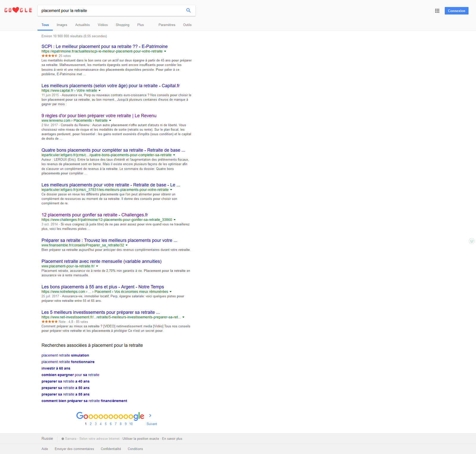
Task: Open the Capital.fr meilleurs placements result
Action: click(111, 86)
